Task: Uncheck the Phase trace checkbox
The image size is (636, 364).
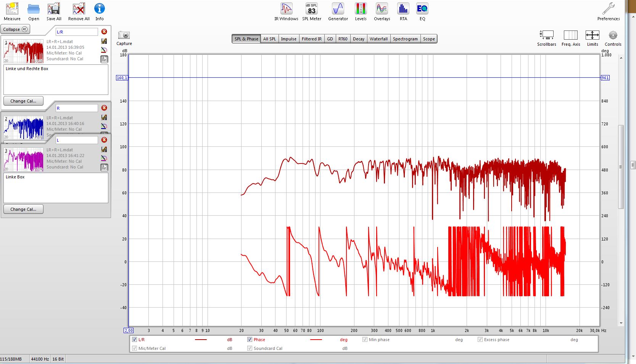Action: [250, 339]
